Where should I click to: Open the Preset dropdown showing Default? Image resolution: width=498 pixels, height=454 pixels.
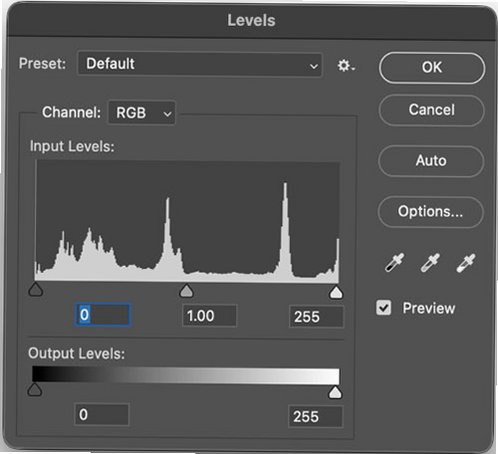click(200, 64)
